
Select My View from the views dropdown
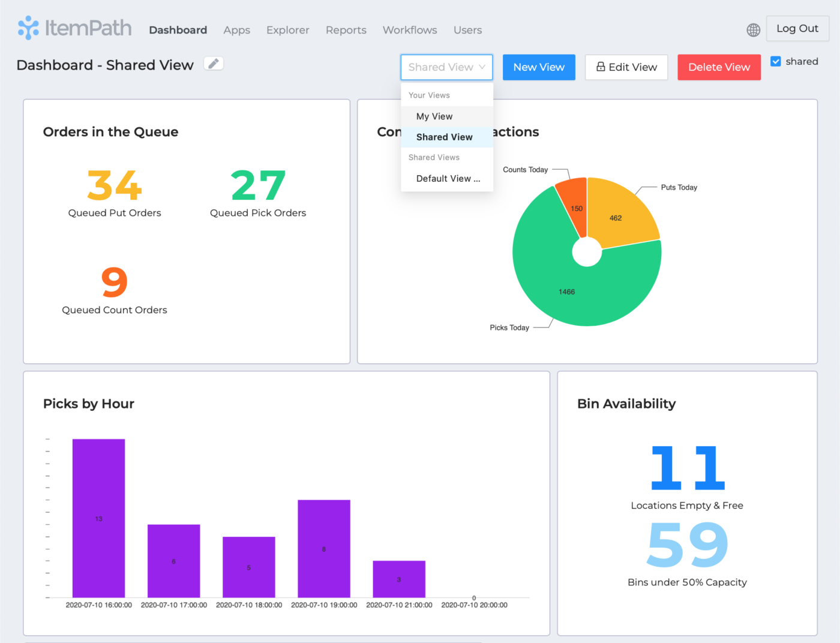434,116
